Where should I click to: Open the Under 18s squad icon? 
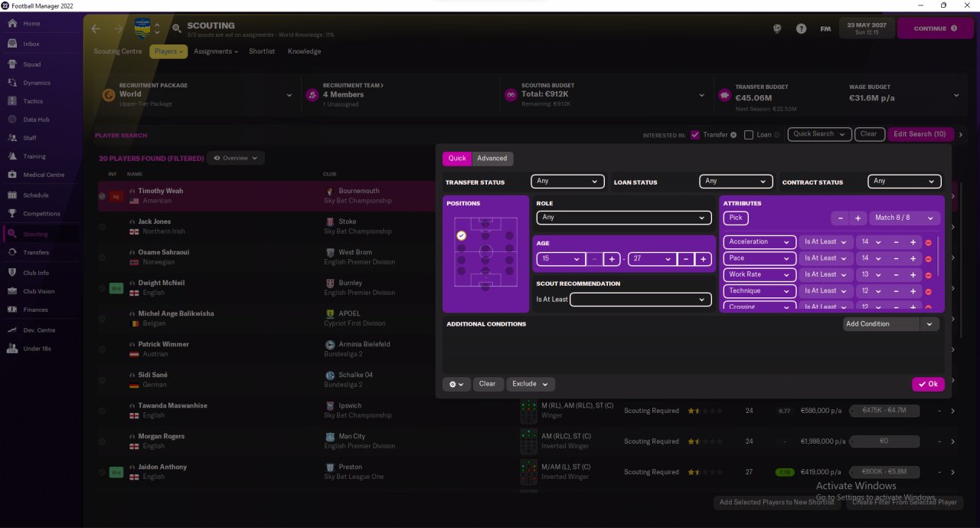click(12, 349)
